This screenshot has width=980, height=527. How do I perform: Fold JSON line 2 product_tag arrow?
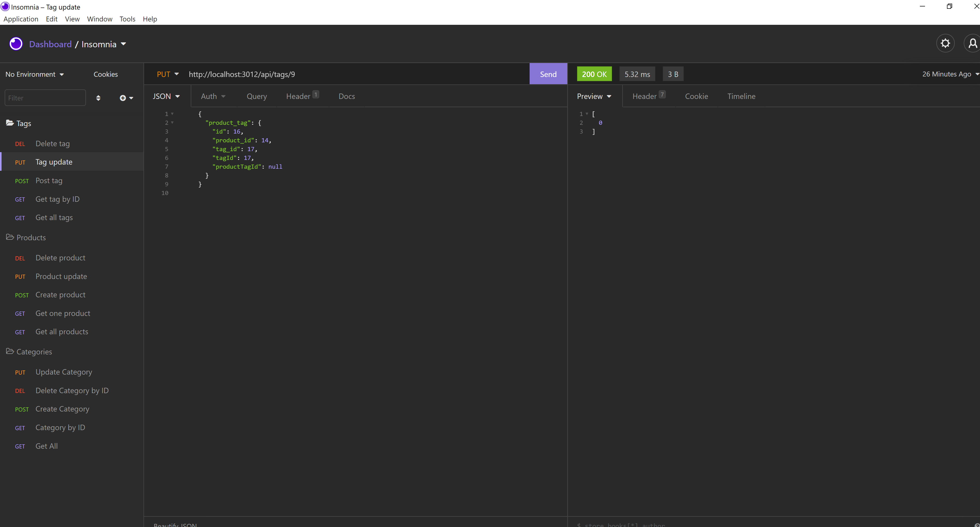tap(172, 123)
